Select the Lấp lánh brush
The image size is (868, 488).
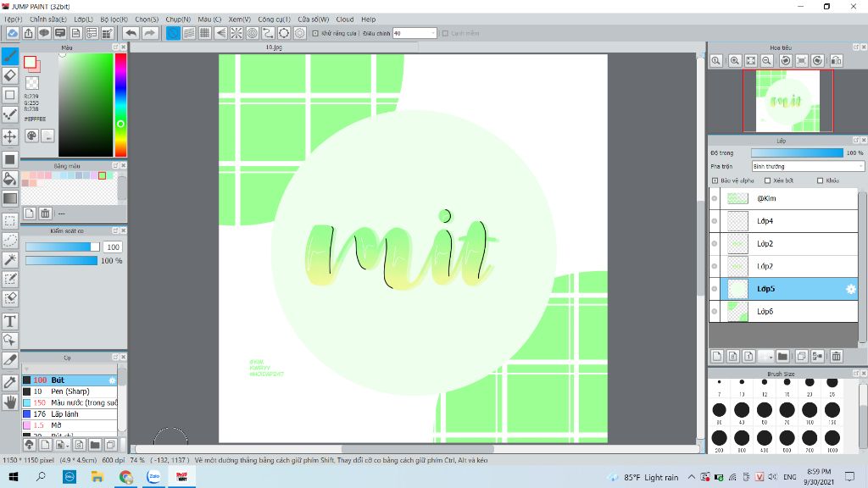point(70,413)
